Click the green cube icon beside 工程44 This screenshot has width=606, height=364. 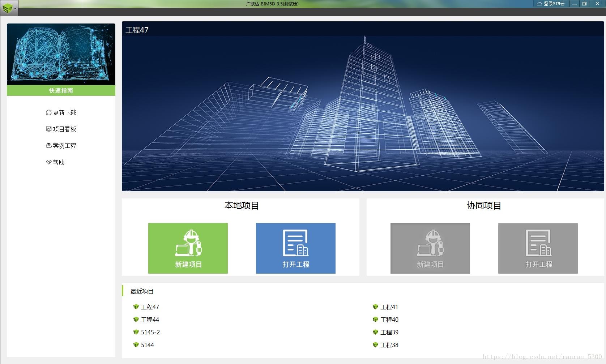(x=136, y=320)
